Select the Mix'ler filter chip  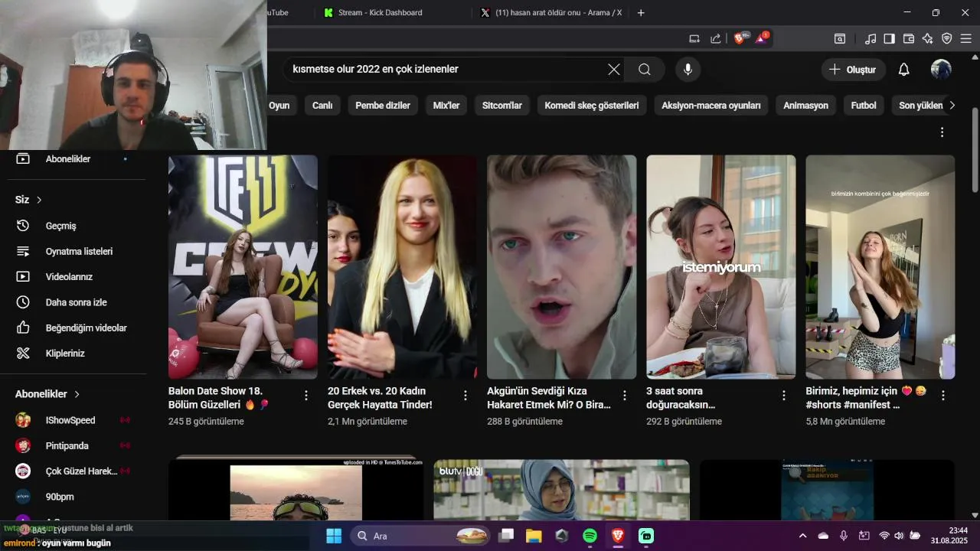click(446, 106)
